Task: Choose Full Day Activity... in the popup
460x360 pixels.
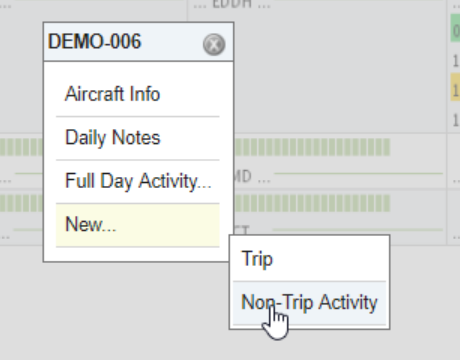Action: pyautogui.click(x=138, y=181)
